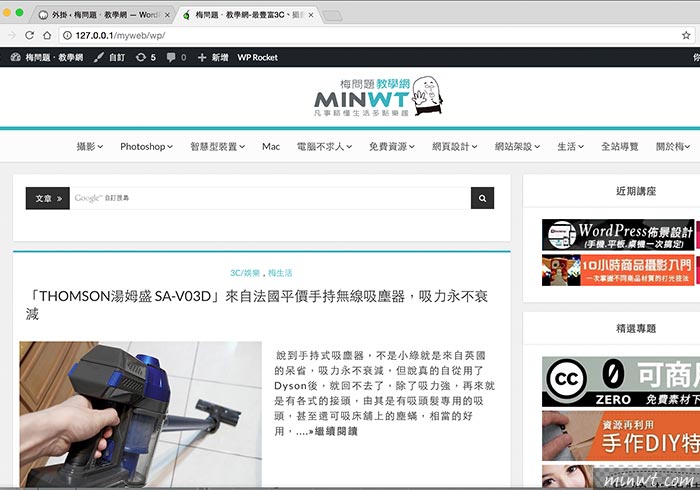Close the active 梅問題 tab
Viewport: 700px width, 490px height.
pos(311,15)
